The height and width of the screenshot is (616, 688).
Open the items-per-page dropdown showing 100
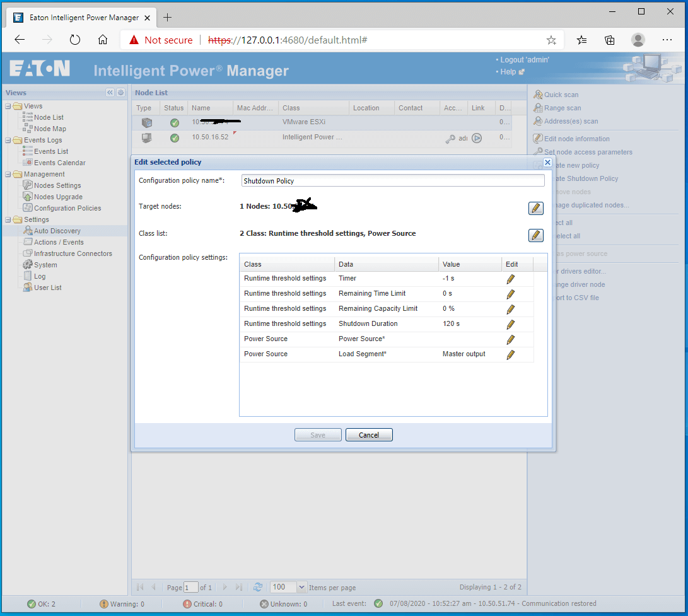(288, 587)
